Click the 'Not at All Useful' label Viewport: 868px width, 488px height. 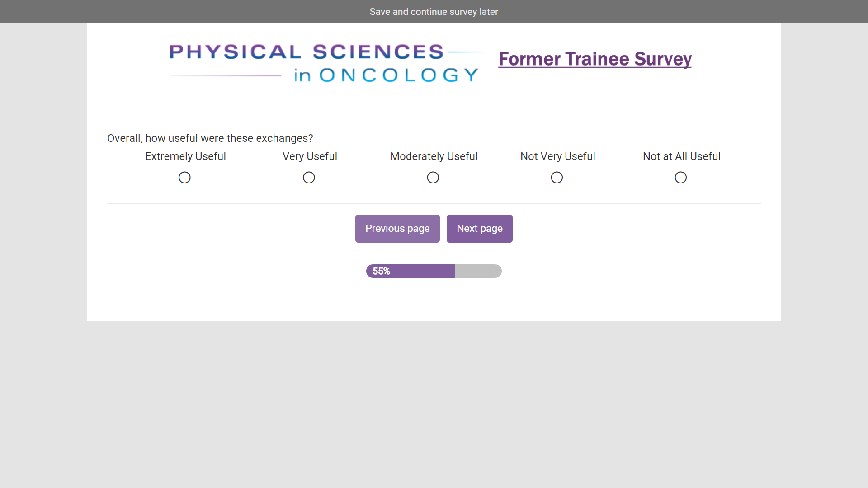point(681,156)
